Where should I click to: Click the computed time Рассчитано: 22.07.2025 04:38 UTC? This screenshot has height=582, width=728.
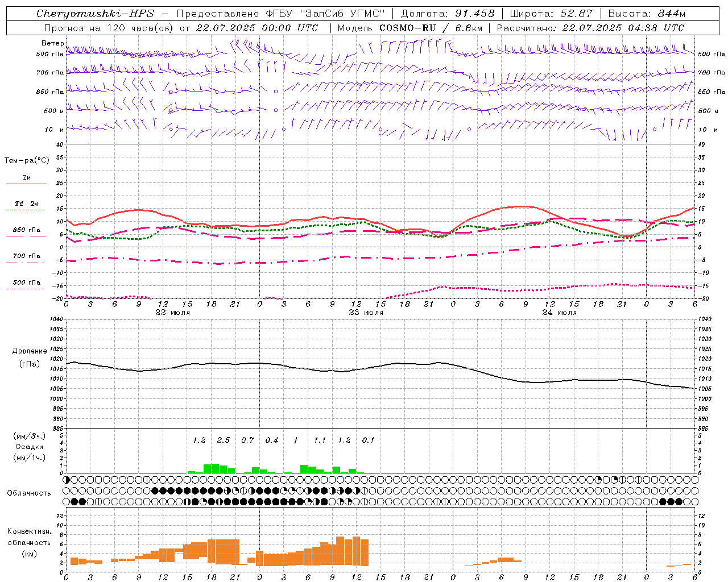[590, 28]
